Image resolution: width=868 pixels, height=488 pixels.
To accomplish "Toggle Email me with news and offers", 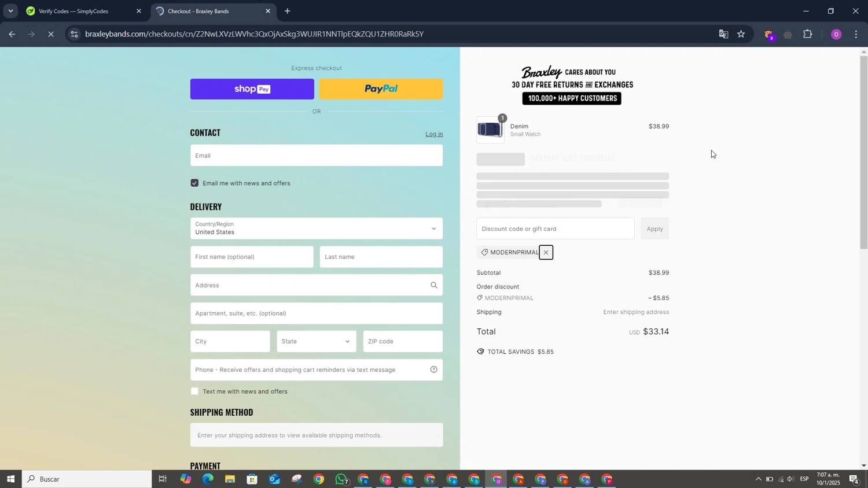I will click(x=194, y=183).
